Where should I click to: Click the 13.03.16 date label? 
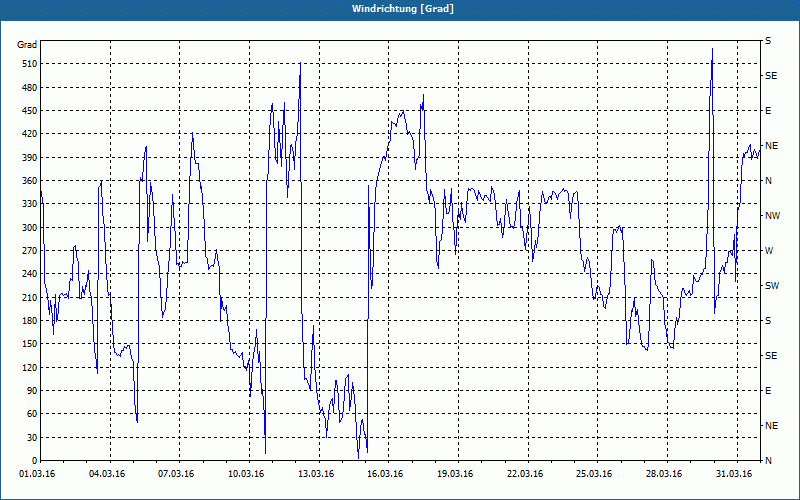(x=316, y=474)
